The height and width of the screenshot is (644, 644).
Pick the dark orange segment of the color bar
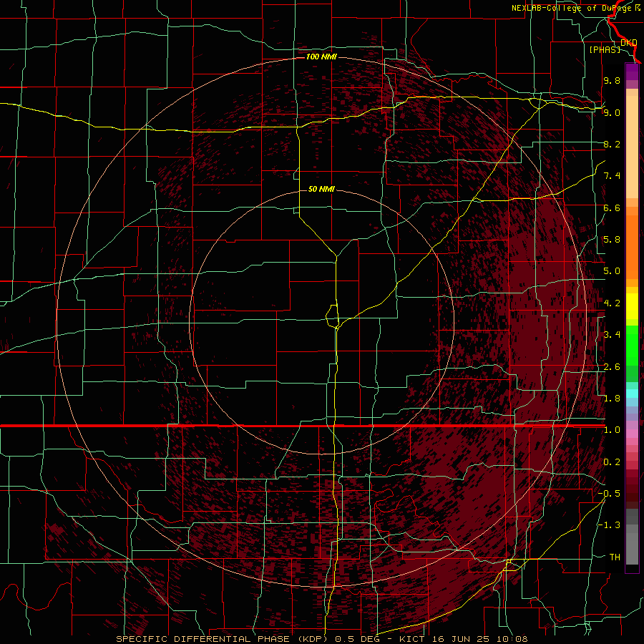pyautogui.click(x=632, y=247)
